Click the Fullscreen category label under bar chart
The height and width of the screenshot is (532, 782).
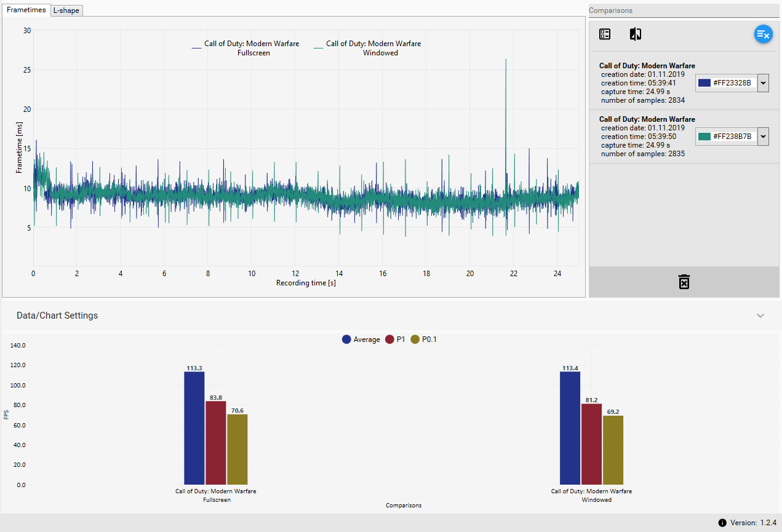pos(216,496)
